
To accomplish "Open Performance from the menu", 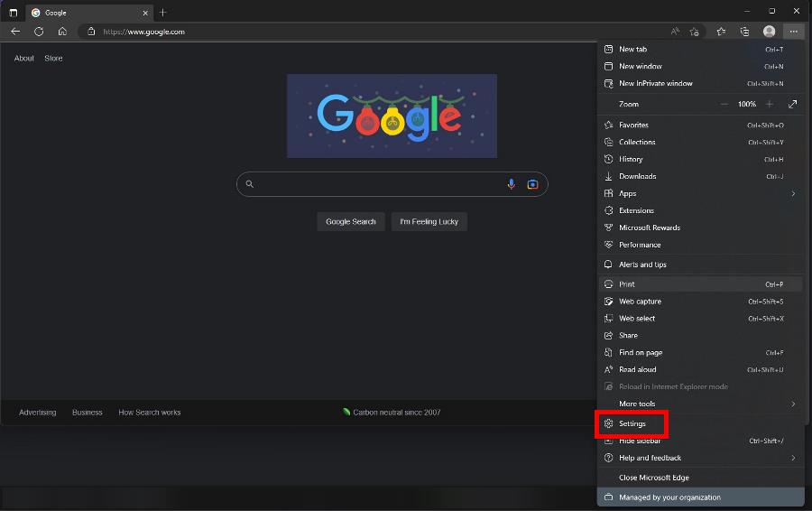I will (x=701, y=245).
